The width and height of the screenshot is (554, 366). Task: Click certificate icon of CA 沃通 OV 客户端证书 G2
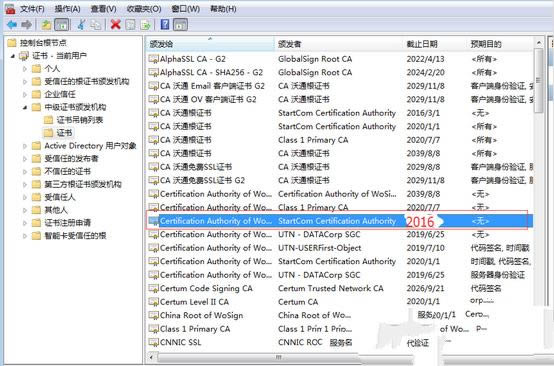coord(154,99)
